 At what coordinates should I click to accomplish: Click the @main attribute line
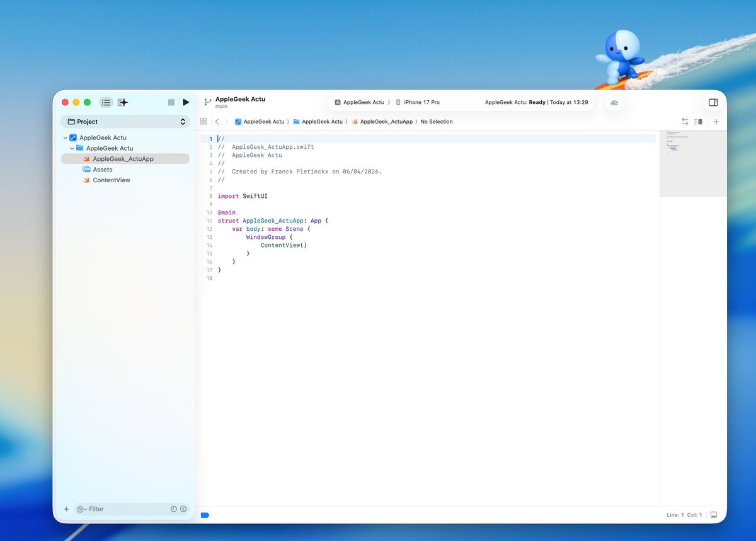(x=227, y=212)
